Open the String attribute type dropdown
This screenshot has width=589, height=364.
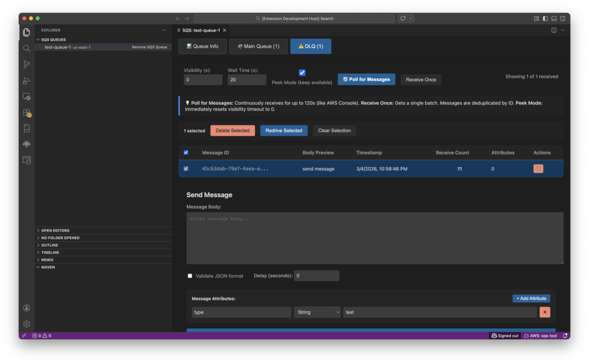[317, 312]
